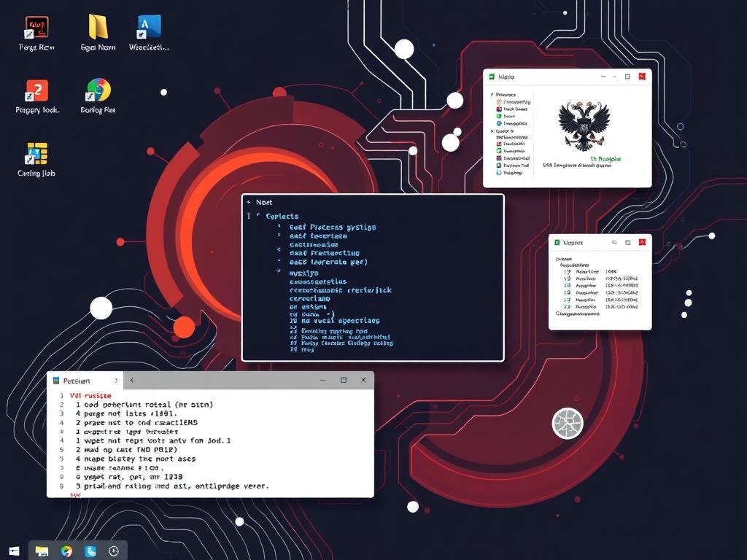Open the clock app in taskbar

(x=114, y=551)
